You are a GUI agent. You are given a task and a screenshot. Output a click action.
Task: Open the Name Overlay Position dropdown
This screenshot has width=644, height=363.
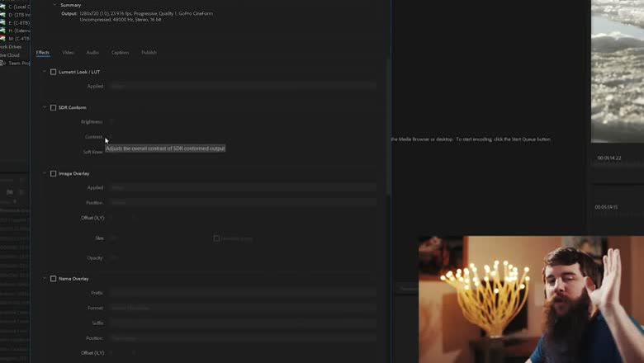coord(242,338)
